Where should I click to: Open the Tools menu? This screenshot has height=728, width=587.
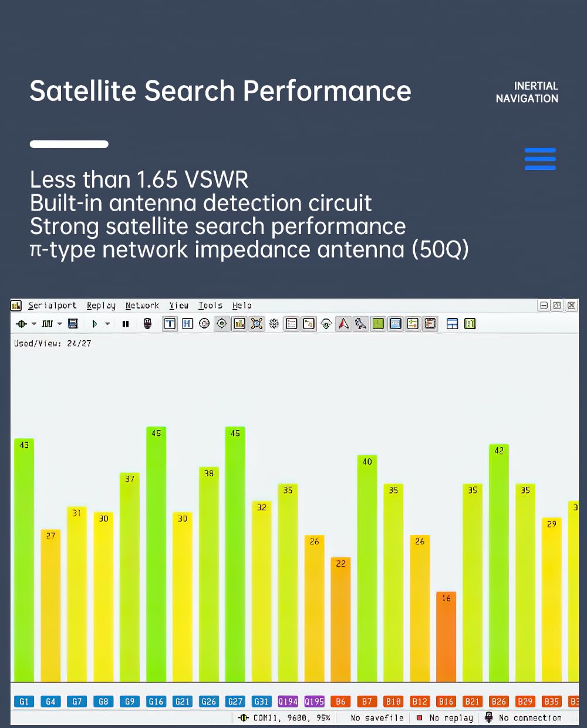coord(210,306)
